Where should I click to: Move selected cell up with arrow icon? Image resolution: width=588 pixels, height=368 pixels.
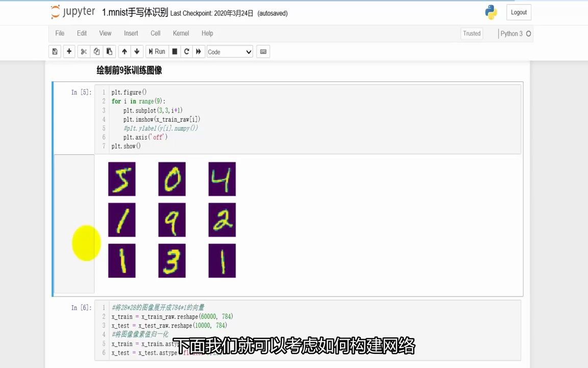(124, 51)
